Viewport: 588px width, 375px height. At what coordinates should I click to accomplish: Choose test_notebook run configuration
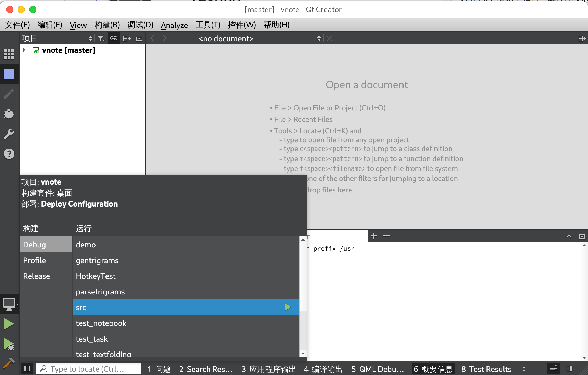pos(186,323)
